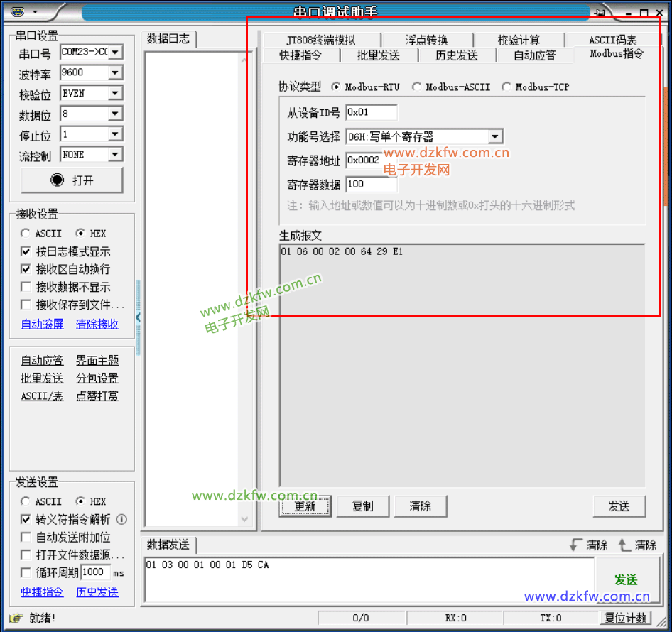
Task: Click the info icon beside 转义符指令解析
Action: (121, 520)
